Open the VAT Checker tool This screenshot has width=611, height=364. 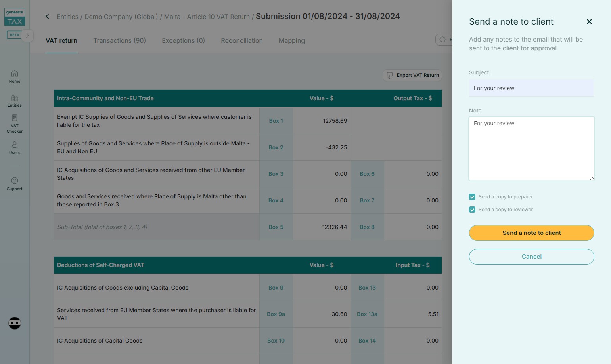(x=15, y=123)
